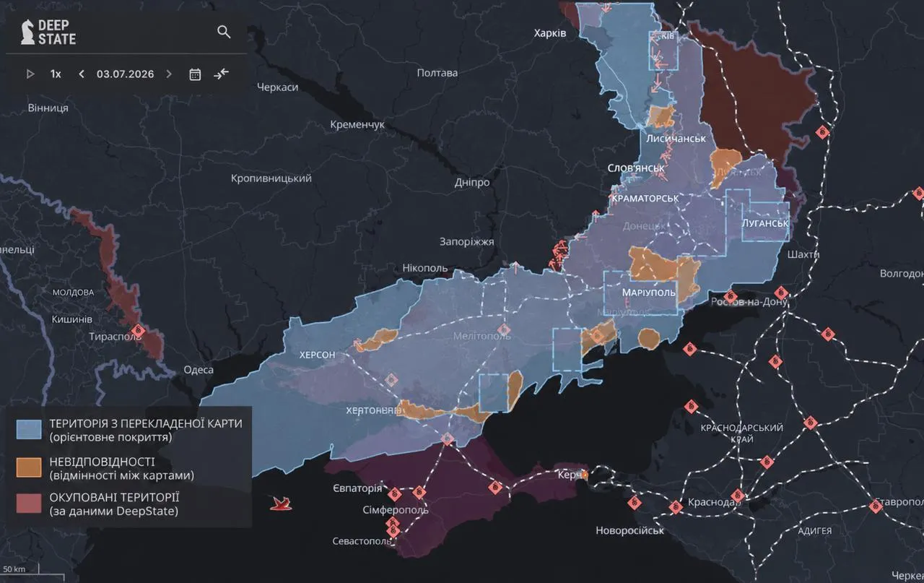The image size is (924, 583).
Task: Click the Нікополь city label
Action: coord(426,269)
